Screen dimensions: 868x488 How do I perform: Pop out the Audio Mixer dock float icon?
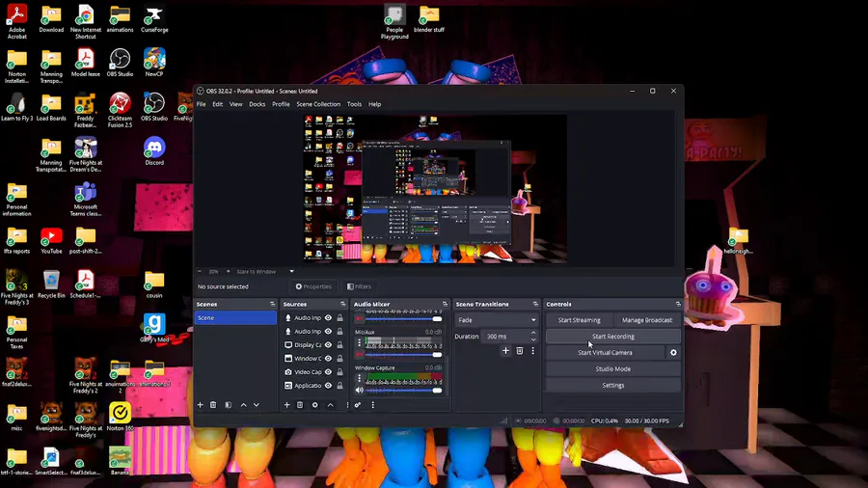tap(445, 305)
